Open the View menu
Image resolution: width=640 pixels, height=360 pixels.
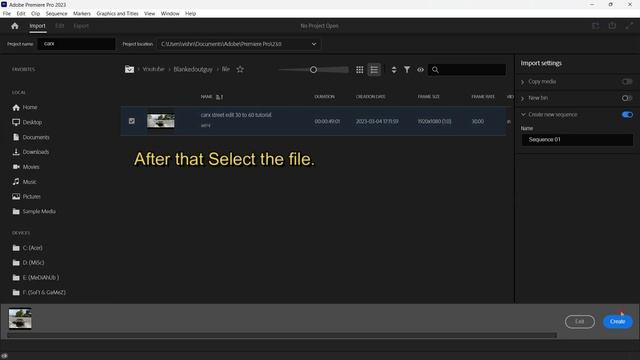[x=149, y=13]
